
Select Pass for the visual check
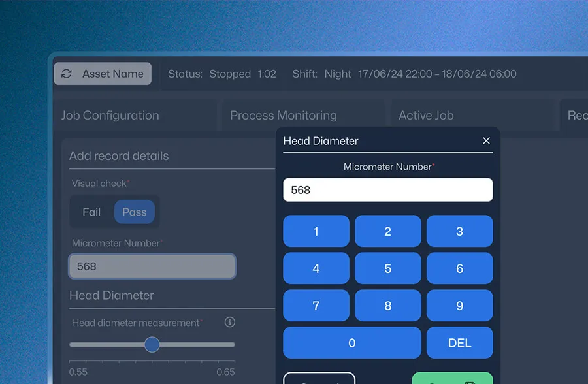[x=135, y=212]
